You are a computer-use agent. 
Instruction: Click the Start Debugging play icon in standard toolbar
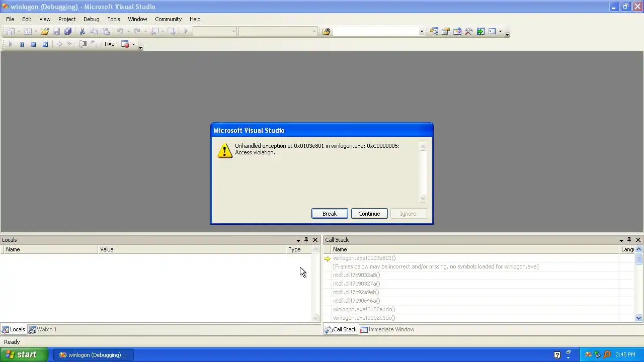point(186,31)
